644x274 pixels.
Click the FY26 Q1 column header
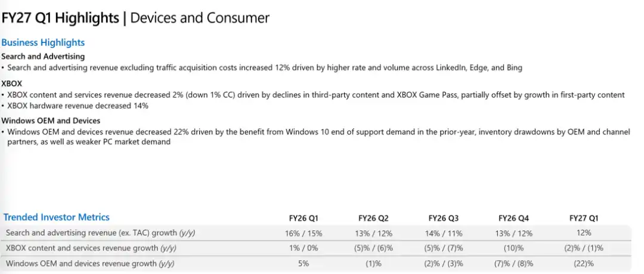click(304, 218)
